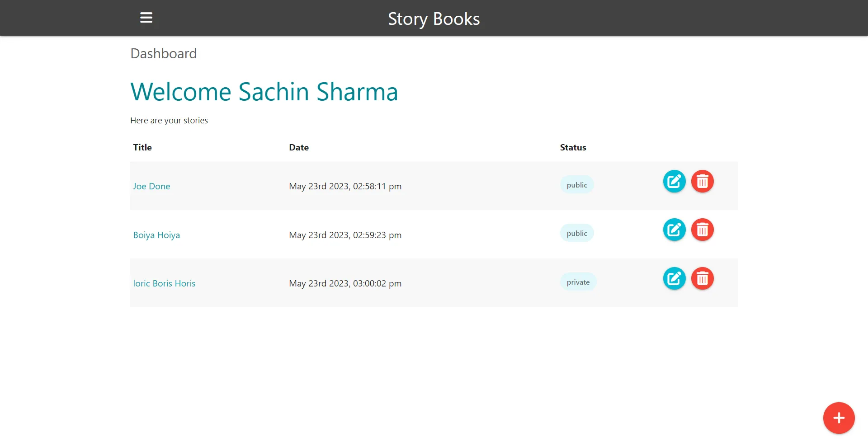Delete the Boiya Hoiya story
Viewport: 868px width, 441px height.
pos(702,230)
